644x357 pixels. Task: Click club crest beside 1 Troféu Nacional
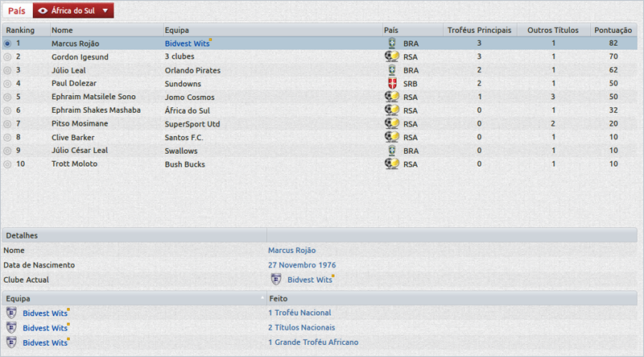(11, 313)
